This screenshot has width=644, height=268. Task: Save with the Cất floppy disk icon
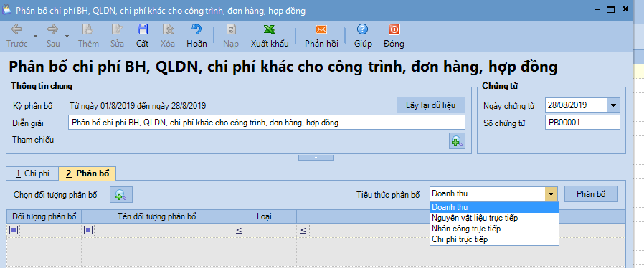[143, 29]
